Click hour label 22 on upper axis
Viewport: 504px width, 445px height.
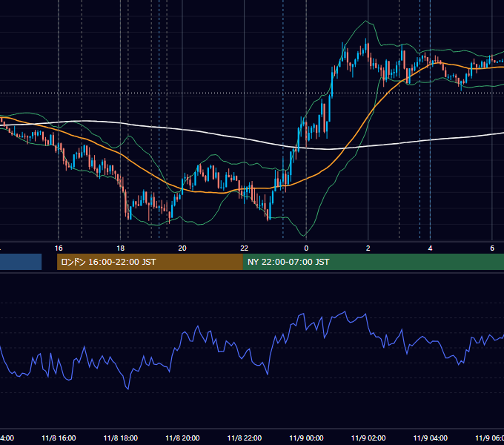click(x=245, y=248)
